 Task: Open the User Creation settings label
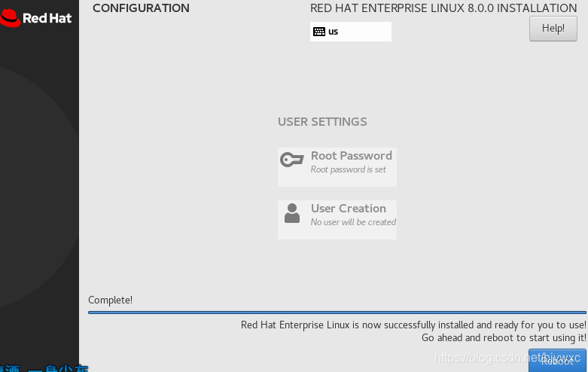tap(348, 209)
